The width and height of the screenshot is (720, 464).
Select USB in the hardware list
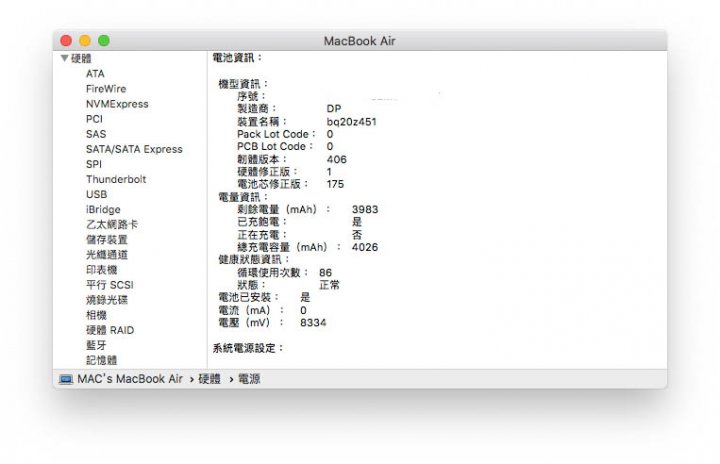click(96, 194)
